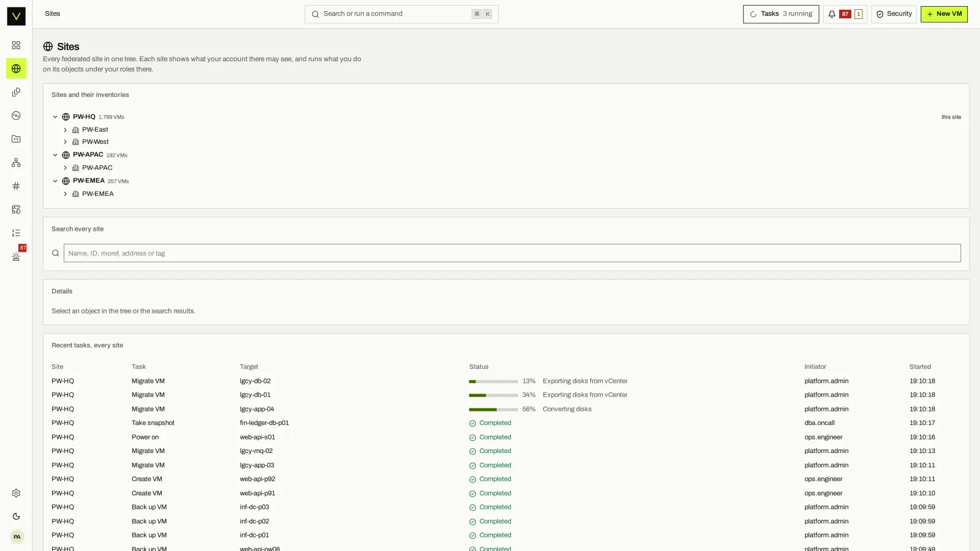980x551 pixels.
Task: Click the web-api-s01 Power on target
Action: point(257,437)
